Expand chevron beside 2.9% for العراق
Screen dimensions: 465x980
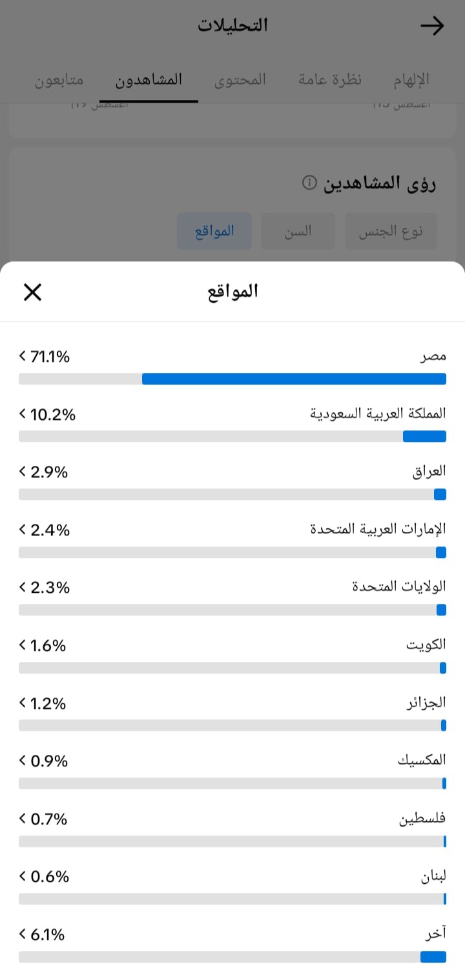23,472
